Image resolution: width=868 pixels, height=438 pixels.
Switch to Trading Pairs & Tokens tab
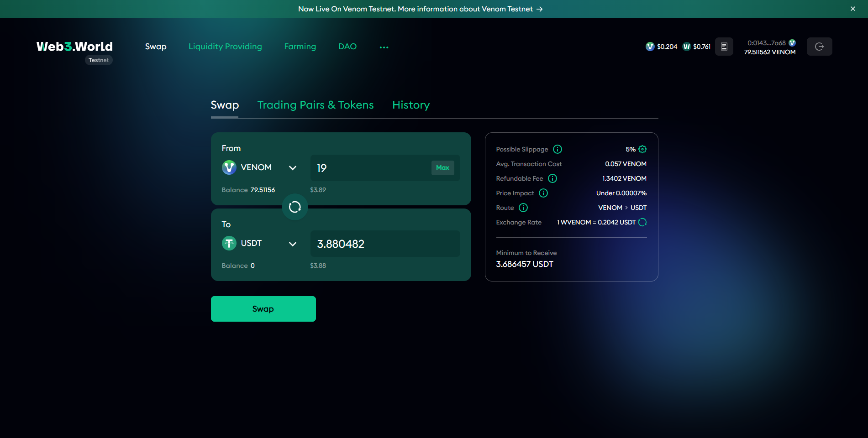[x=316, y=105]
